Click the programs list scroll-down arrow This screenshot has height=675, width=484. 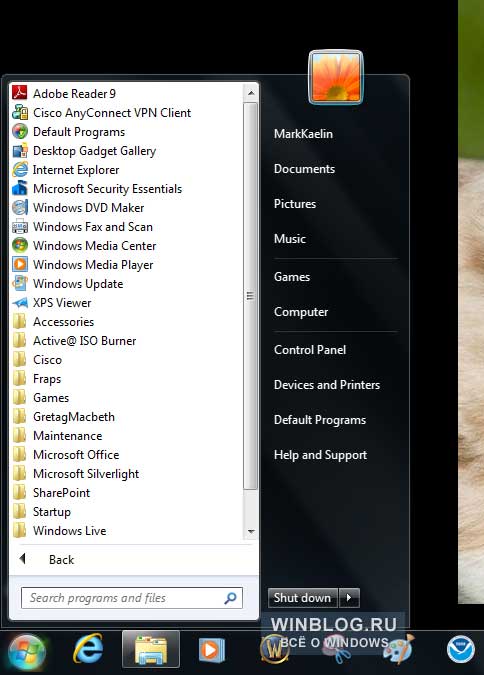[x=251, y=532]
